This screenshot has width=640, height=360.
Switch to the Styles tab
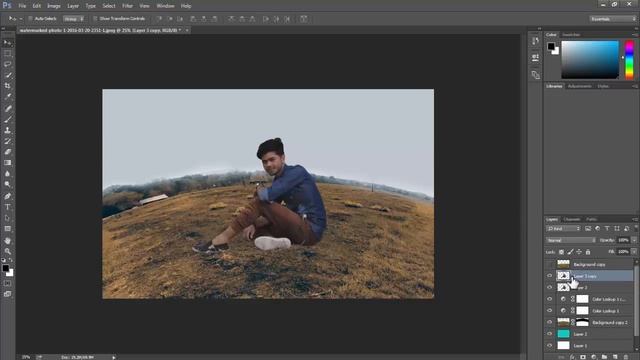point(603,86)
